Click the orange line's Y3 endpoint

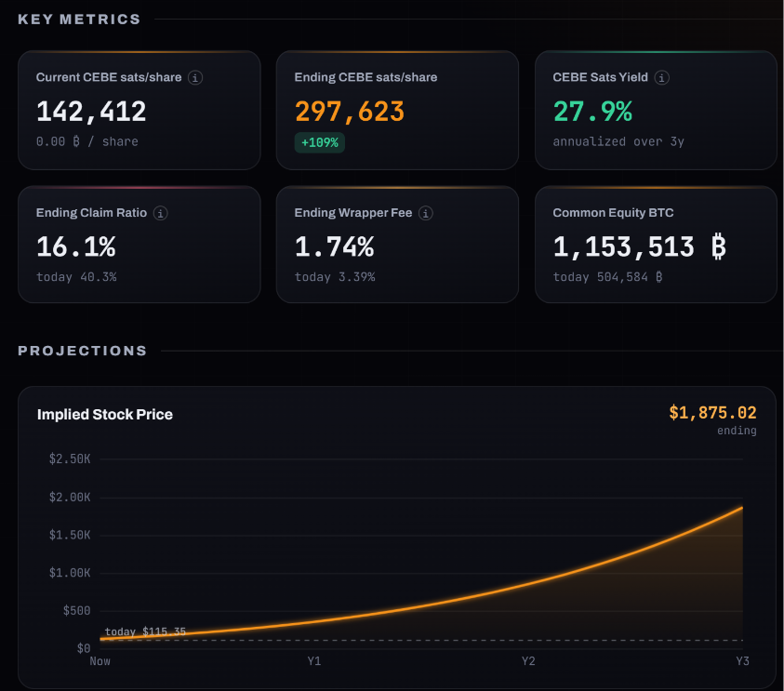coord(742,508)
